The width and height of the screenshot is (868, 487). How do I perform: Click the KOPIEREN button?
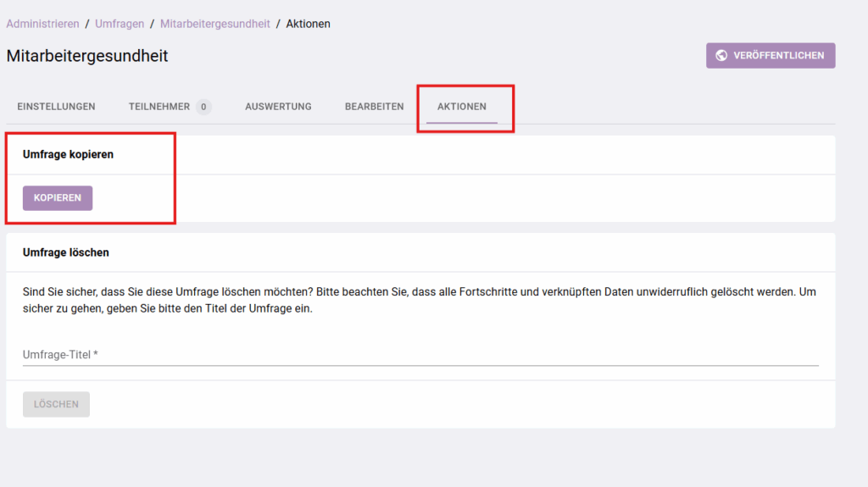pos(58,198)
